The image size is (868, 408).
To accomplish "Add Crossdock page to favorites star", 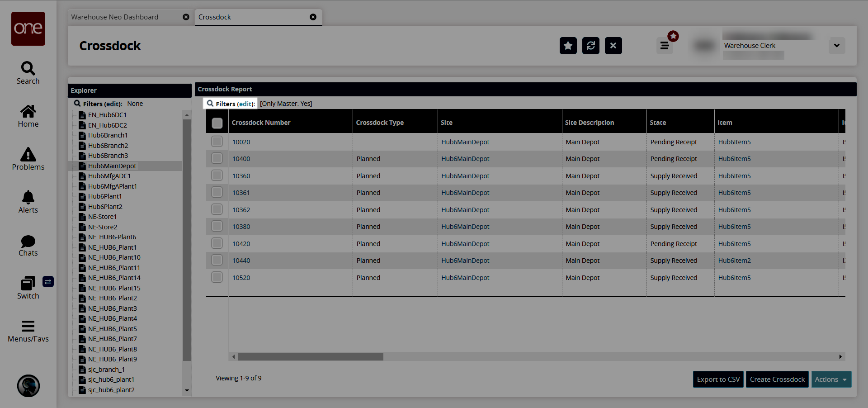I will pyautogui.click(x=568, y=46).
